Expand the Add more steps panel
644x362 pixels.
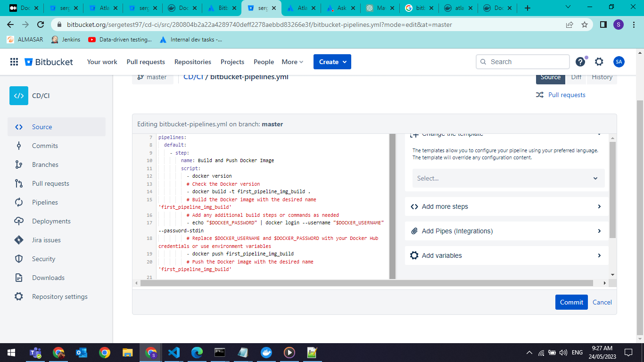508,206
